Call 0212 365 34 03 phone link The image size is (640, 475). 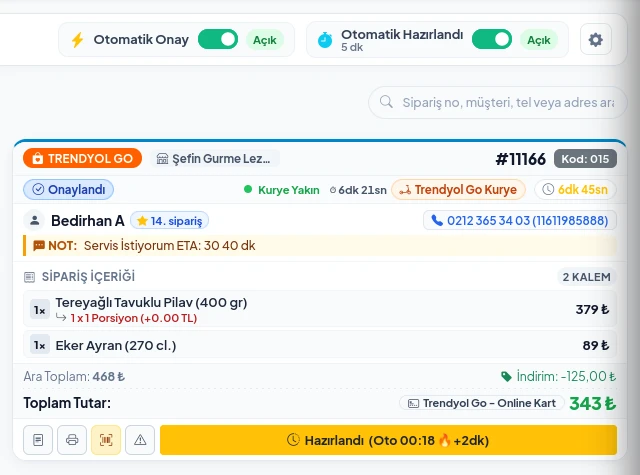520,221
